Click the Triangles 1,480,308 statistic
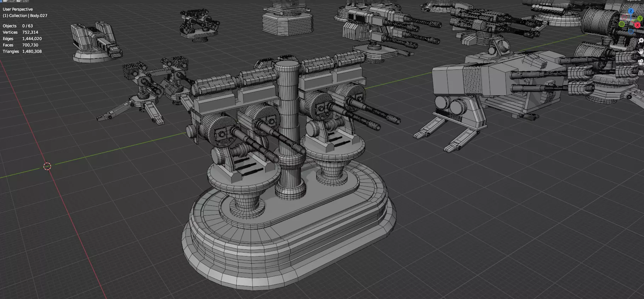This screenshot has height=299, width=644. [22, 51]
